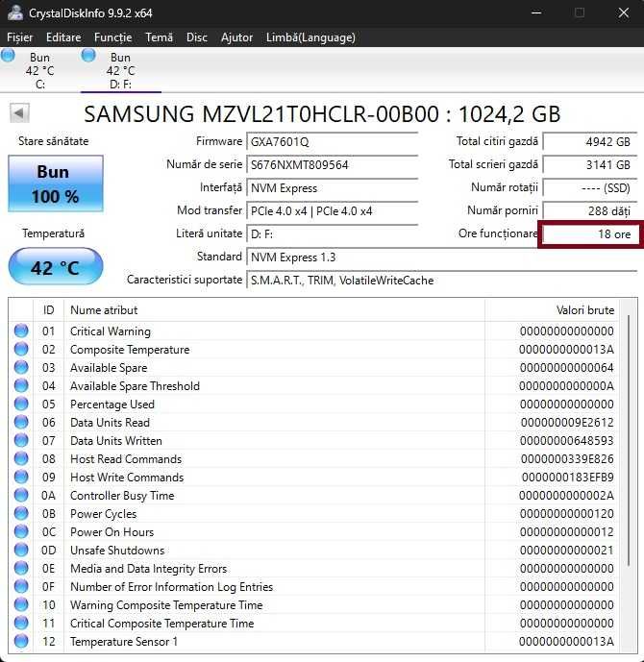Switch to the C: drive tab

(40, 70)
